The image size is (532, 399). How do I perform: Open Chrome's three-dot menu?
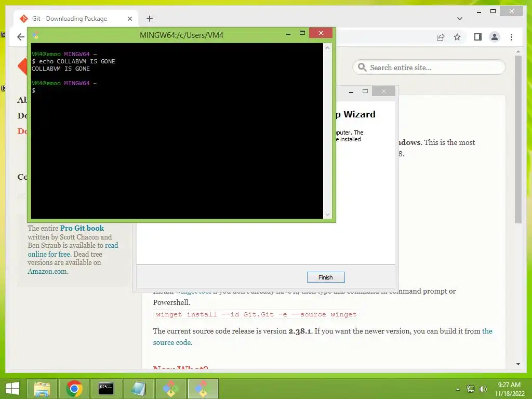[512, 37]
